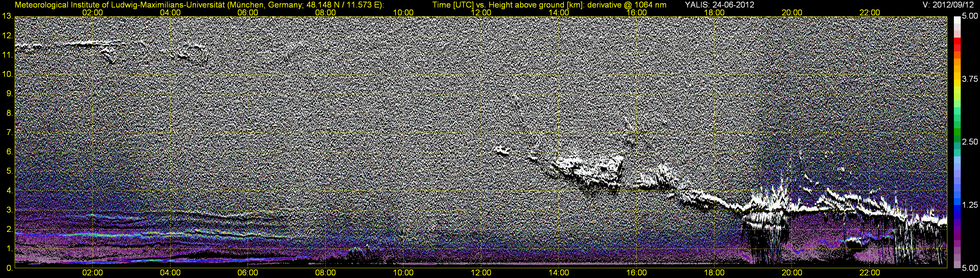980x278 pixels.
Task: Click the '1.25' color scale value
Action: pos(970,205)
